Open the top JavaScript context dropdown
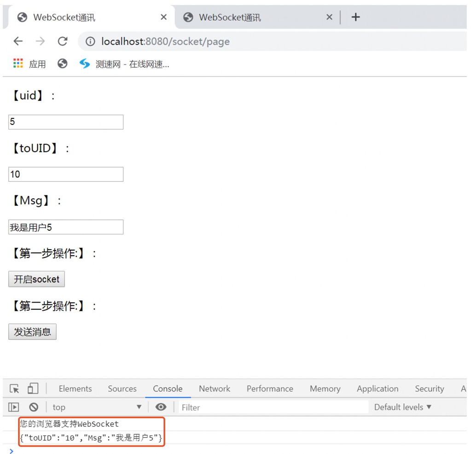 pos(97,407)
